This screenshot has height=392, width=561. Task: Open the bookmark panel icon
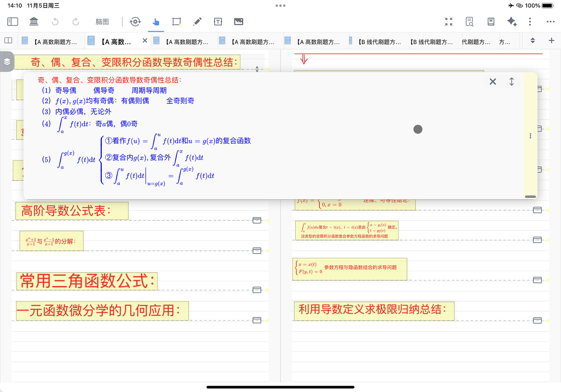491,22
